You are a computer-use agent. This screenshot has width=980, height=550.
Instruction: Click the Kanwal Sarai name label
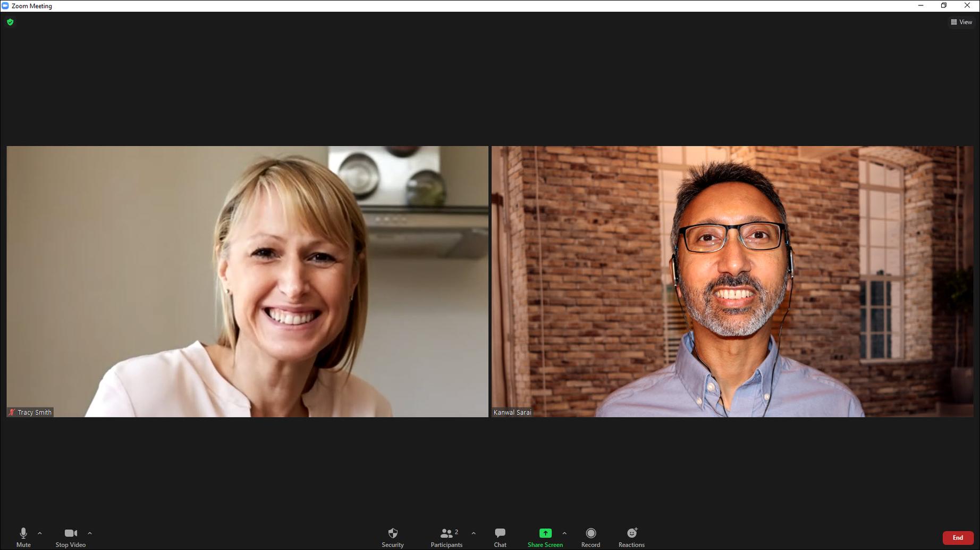tap(512, 412)
